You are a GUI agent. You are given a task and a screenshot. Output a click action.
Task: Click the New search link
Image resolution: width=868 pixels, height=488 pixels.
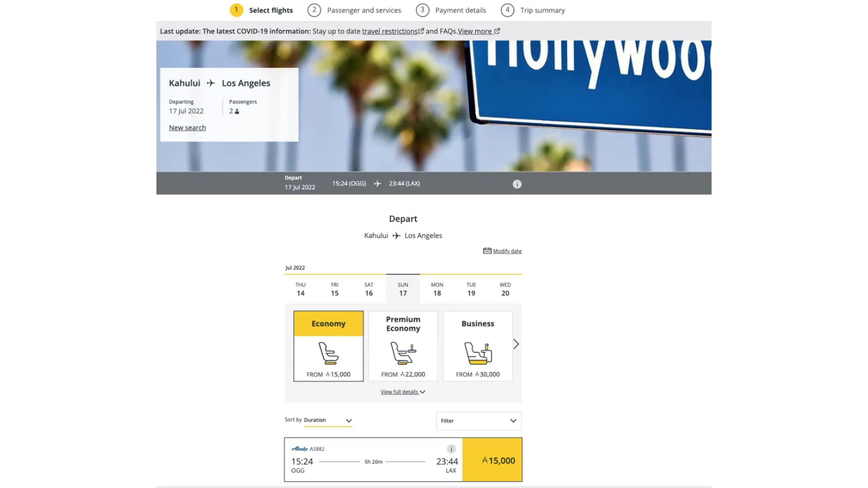[187, 128]
